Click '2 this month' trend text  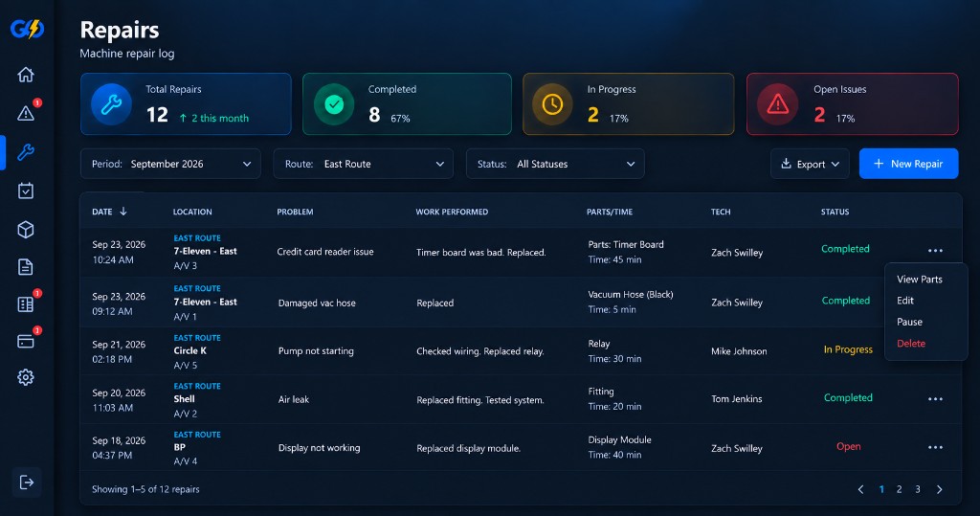click(220, 118)
